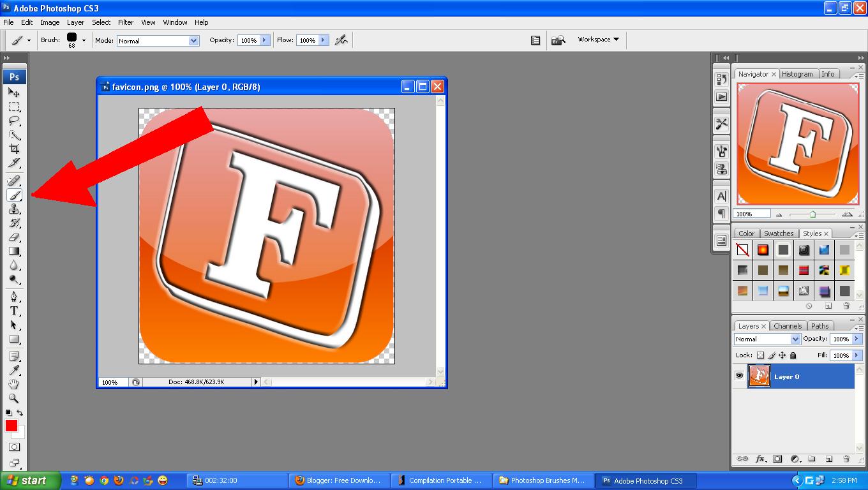The width and height of the screenshot is (868, 490).
Task: Select the Slice tool
Action: tap(14, 163)
